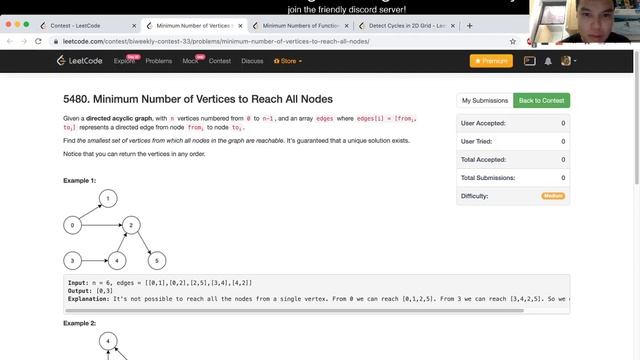Open the Problems menu item
Viewport: 640px width, 360px height.
159,61
